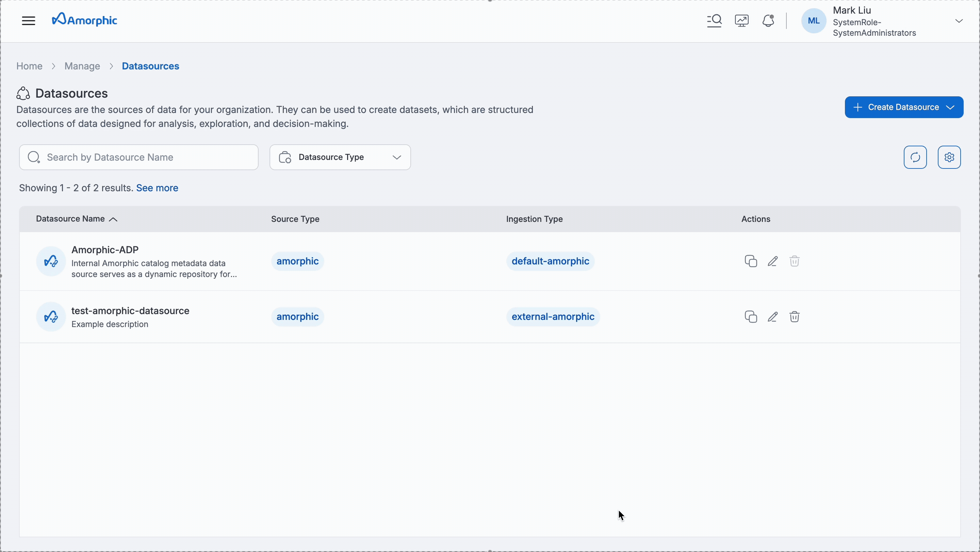Refresh the datasources list

click(915, 157)
